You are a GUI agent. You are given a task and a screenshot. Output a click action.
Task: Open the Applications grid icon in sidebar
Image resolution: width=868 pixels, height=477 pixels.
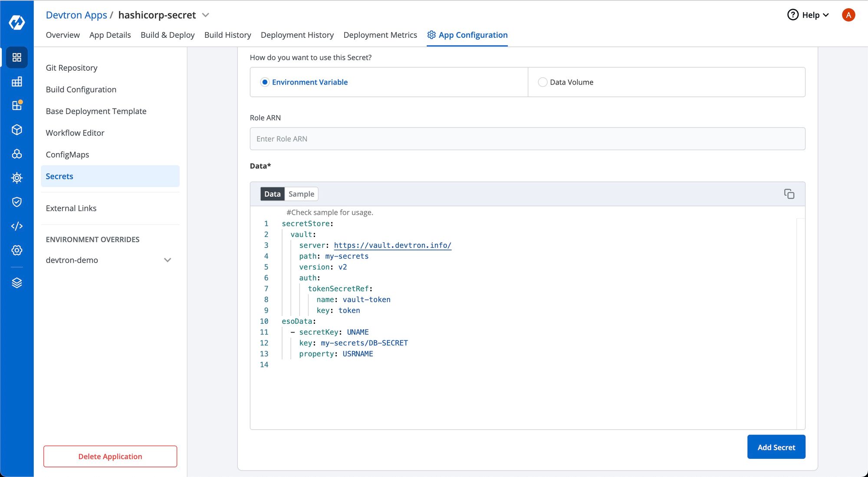point(17,57)
